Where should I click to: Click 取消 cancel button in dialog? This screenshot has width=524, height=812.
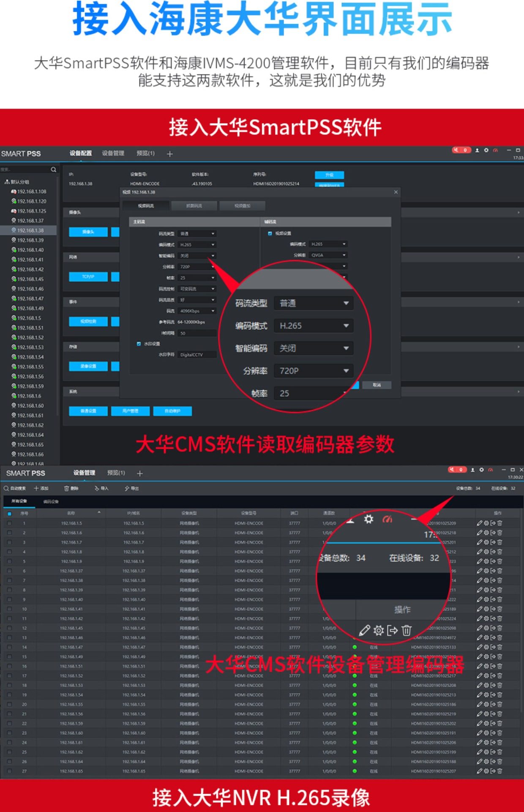[x=377, y=385]
